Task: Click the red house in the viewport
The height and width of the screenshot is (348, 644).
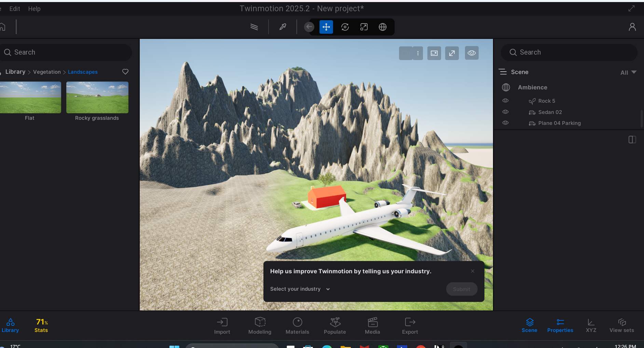Action: (x=327, y=197)
